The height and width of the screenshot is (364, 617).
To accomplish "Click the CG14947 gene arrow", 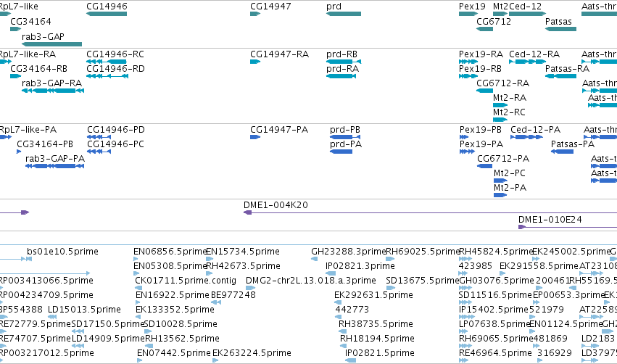I will click(255, 14).
